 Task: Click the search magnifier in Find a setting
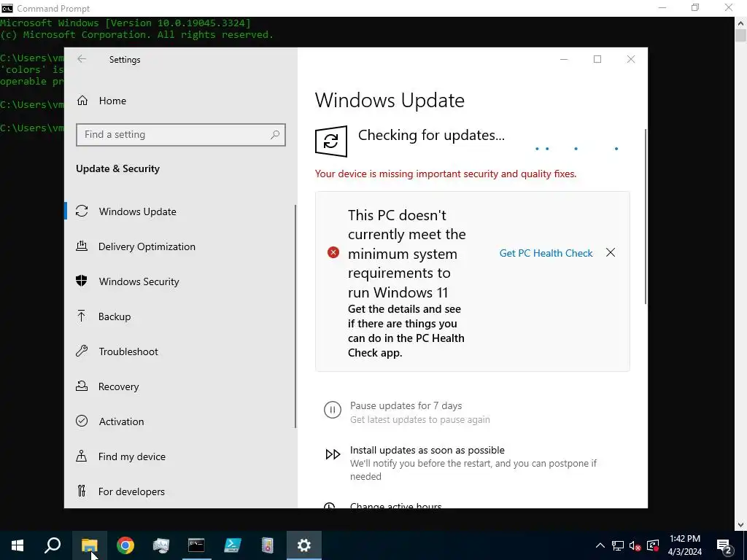[275, 135]
